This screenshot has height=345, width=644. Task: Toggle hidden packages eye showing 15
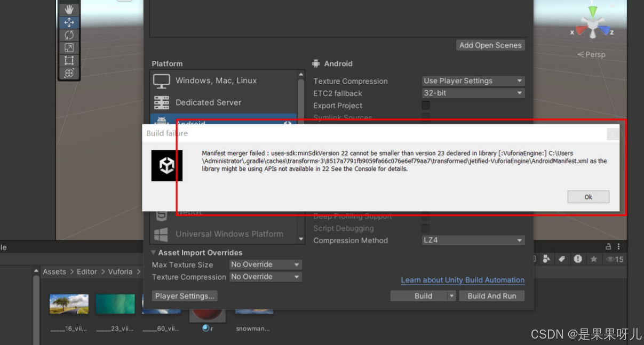614,260
